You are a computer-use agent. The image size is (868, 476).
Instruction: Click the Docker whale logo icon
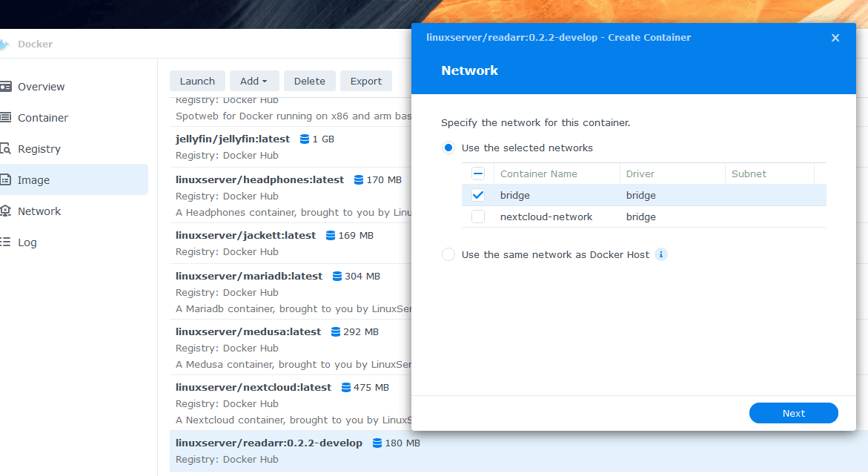click(x=5, y=44)
